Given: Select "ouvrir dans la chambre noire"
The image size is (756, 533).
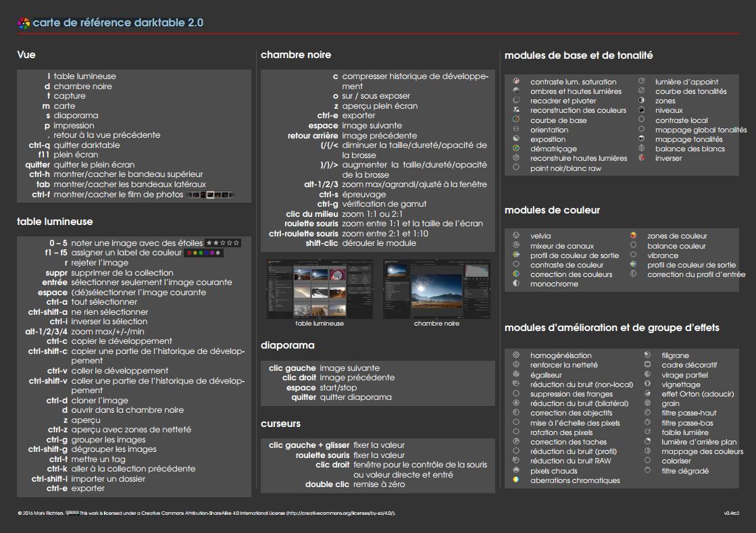Looking at the screenshot, I should [x=127, y=409].
